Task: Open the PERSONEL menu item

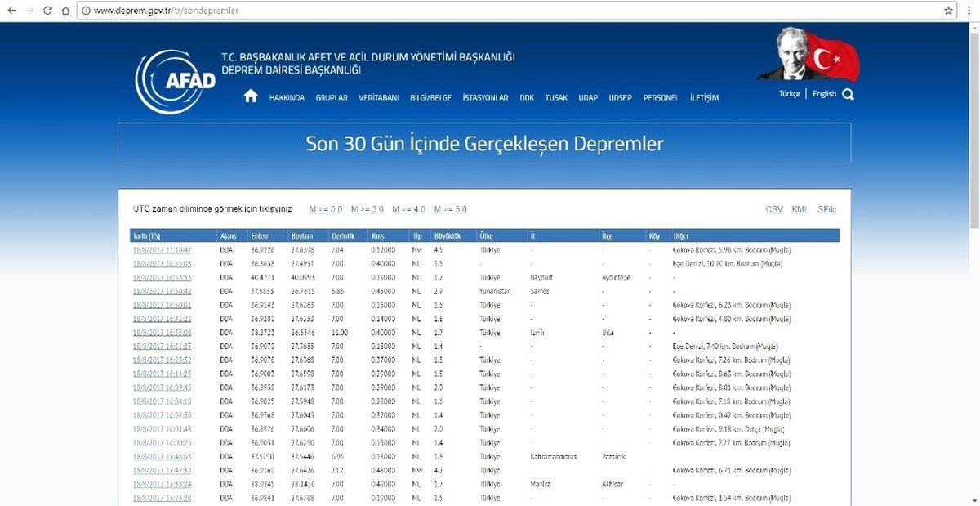Action: [661, 98]
